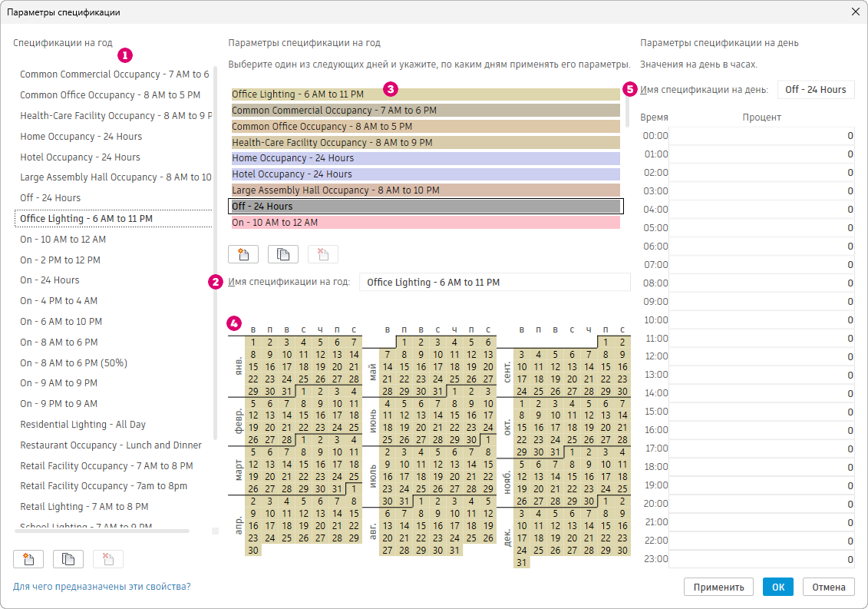Click the percent cell for 12:00
This screenshot has width=868, height=609.
[761, 356]
